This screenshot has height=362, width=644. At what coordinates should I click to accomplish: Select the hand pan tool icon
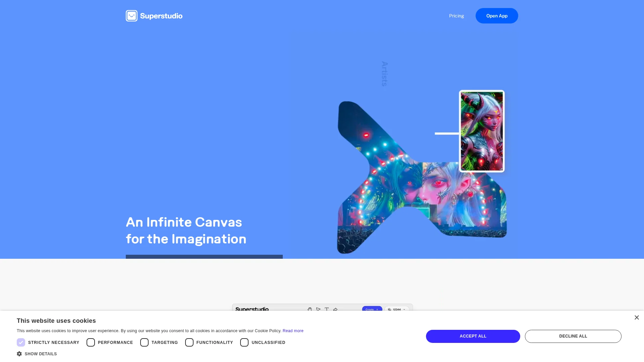coord(310,309)
